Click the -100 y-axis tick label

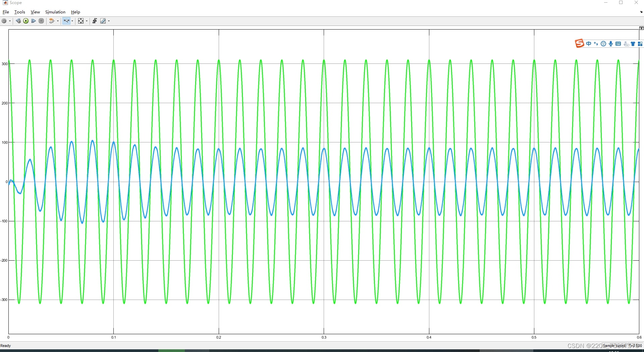click(x=4, y=221)
